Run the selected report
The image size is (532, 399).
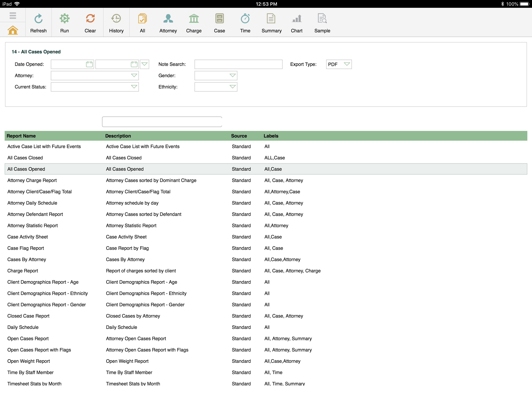point(64,23)
